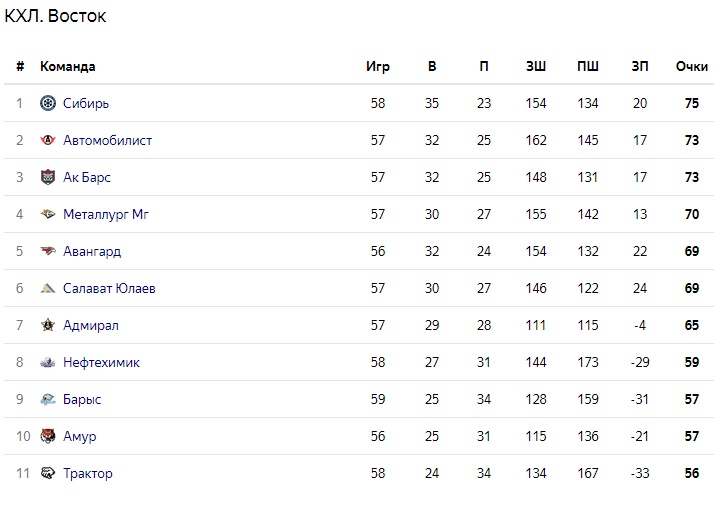The width and height of the screenshot is (714, 507).
Task: Click the Трактор team logo icon
Action: coord(48,473)
